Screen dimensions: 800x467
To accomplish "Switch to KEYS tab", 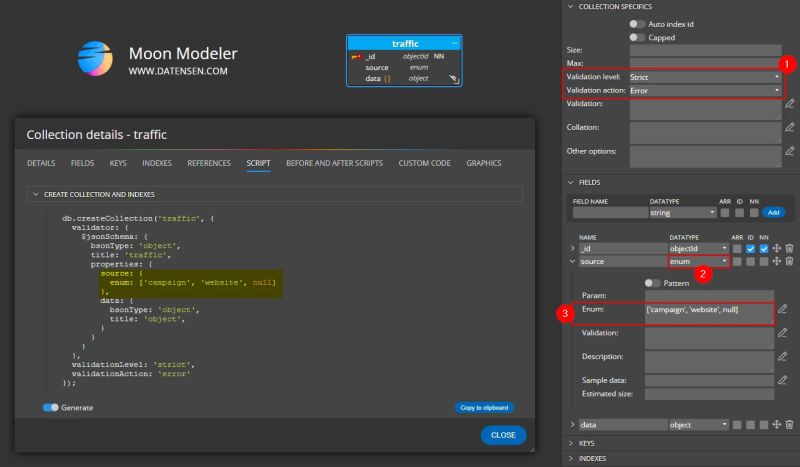I will coord(118,163).
